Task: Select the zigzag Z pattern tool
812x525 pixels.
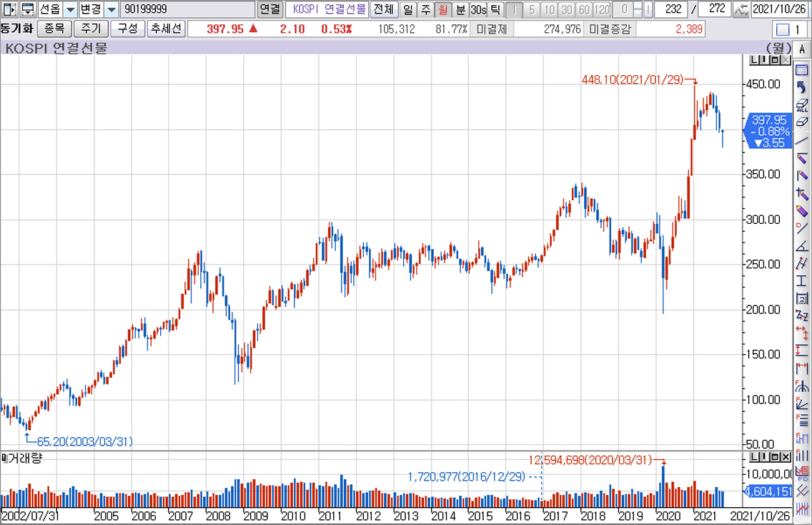Action: click(802, 315)
